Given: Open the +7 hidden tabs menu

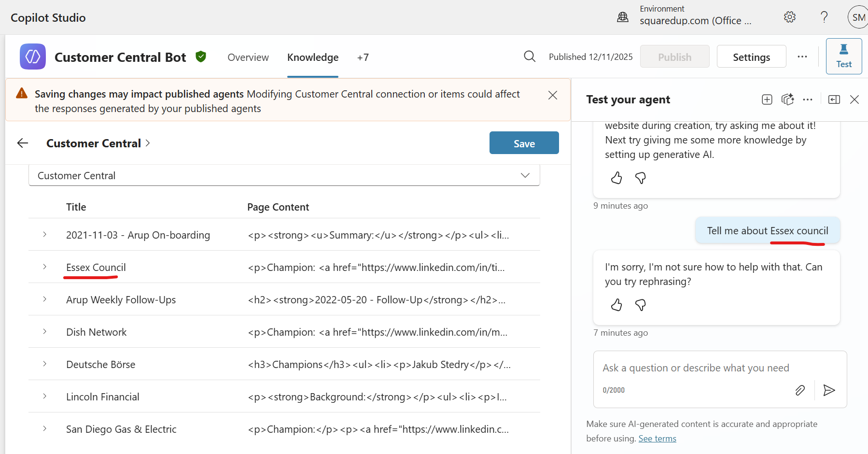Looking at the screenshot, I should (363, 57).
